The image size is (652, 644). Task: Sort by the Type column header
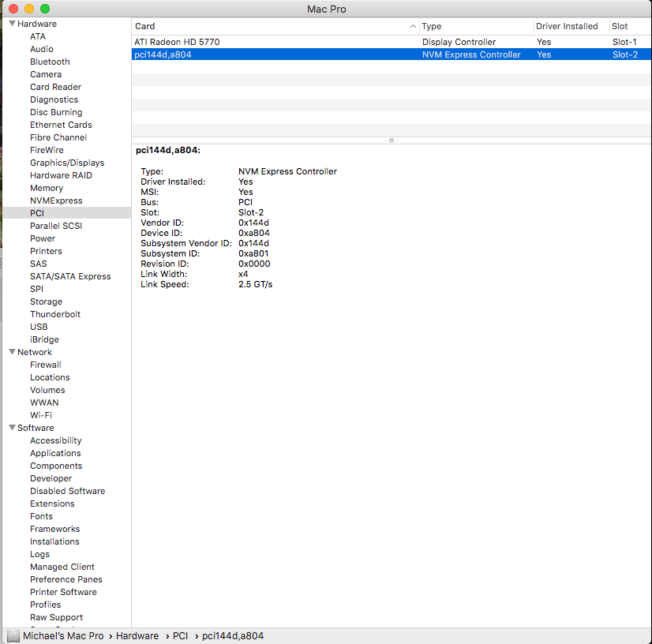(476, 26)
